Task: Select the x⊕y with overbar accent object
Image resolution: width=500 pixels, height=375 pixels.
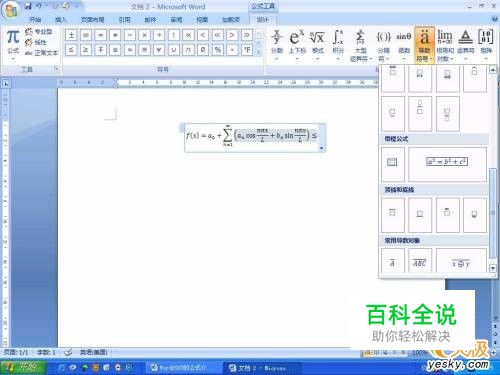Action: 461,261
